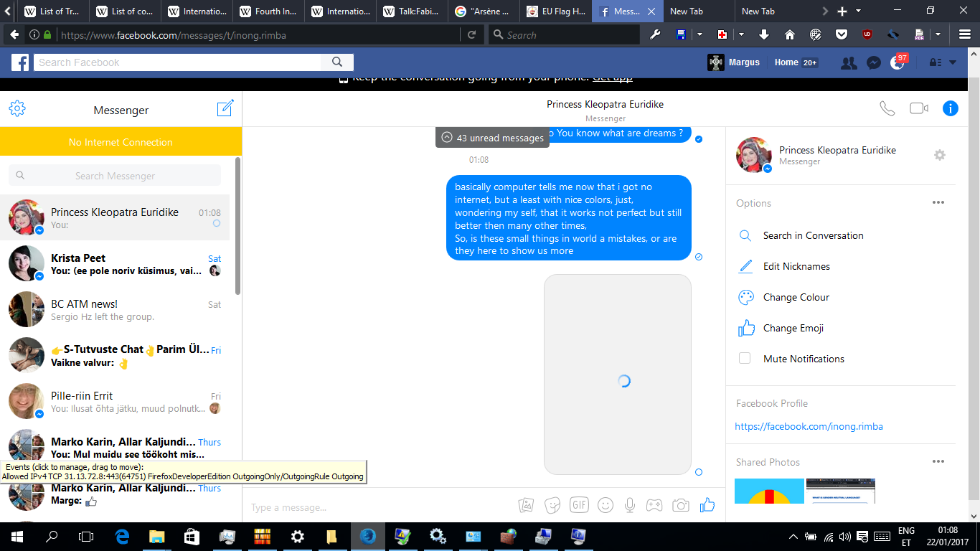This screenshot has width=980, height=551.
Task: Open Facebook account menu arrow
Action: 953,62
